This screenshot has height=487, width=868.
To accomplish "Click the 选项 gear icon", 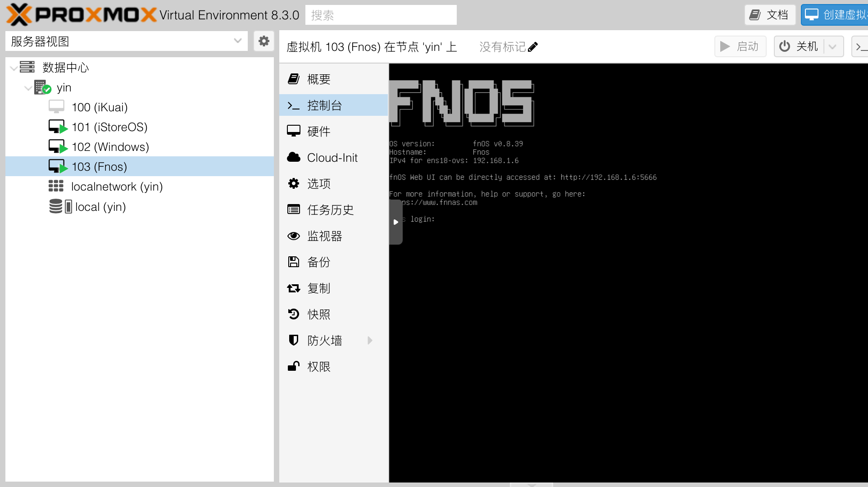I will click(x=294, y=183).
